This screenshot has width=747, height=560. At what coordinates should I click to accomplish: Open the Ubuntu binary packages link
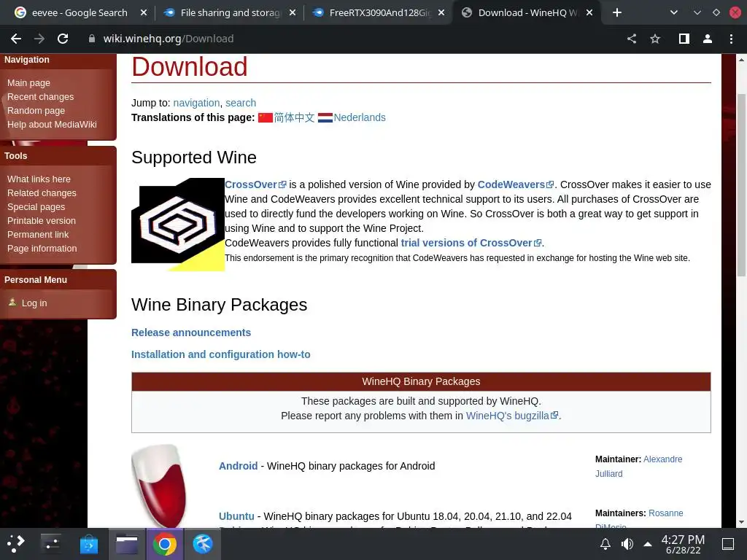pyautogui.click(x=236, y=516)
